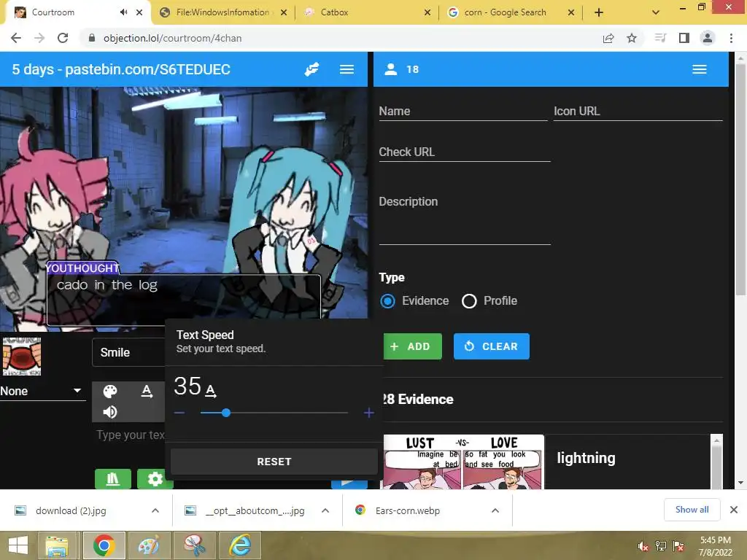
Task: Click the muted volume tray icon
Action: pos(643,546)
